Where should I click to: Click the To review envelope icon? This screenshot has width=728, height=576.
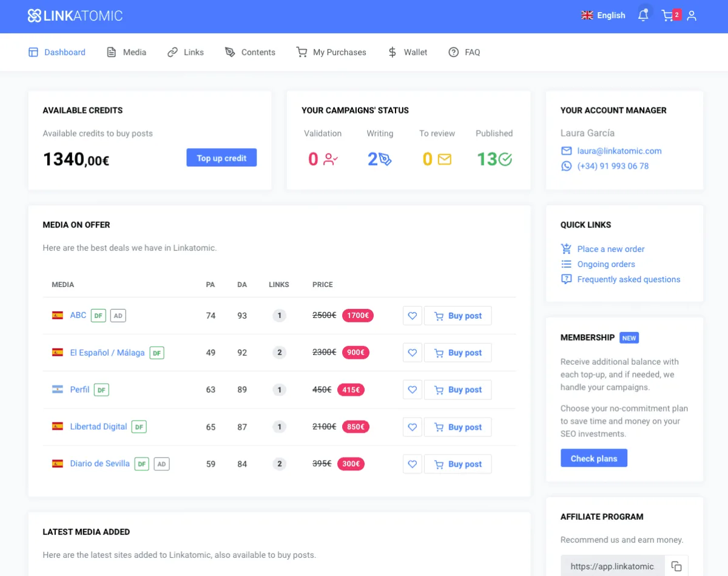point(444,159)
